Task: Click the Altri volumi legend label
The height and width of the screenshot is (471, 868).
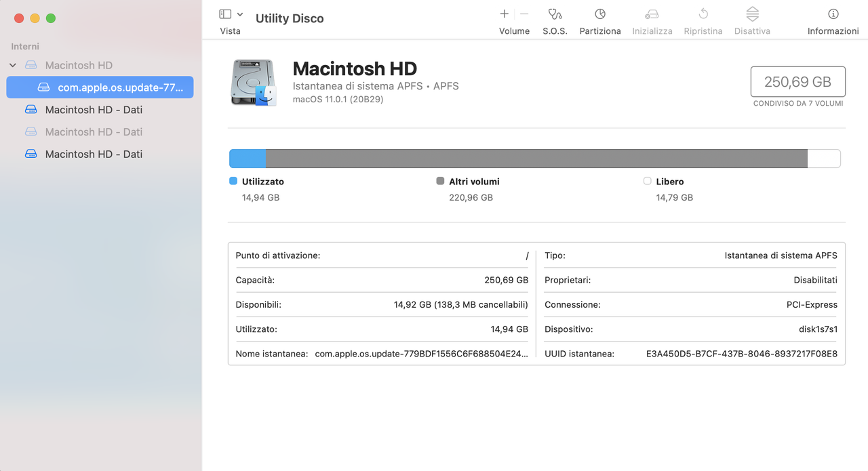Action: click(x=474, y=182)
